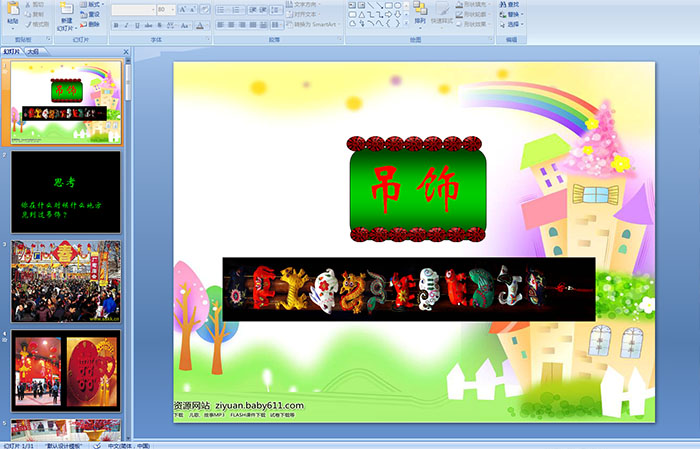Switch to the Outline (大纲) pane tab
The height and width of the screenshot is (449, 700).
point(33,52)
